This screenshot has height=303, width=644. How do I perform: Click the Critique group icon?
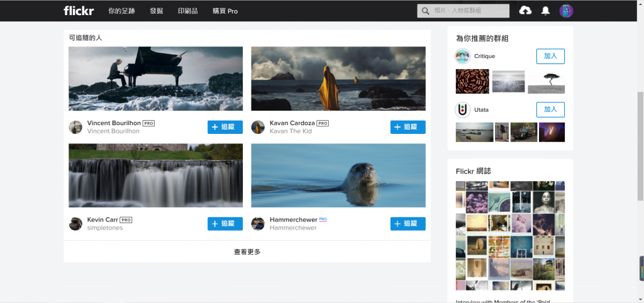pos(463,56)
